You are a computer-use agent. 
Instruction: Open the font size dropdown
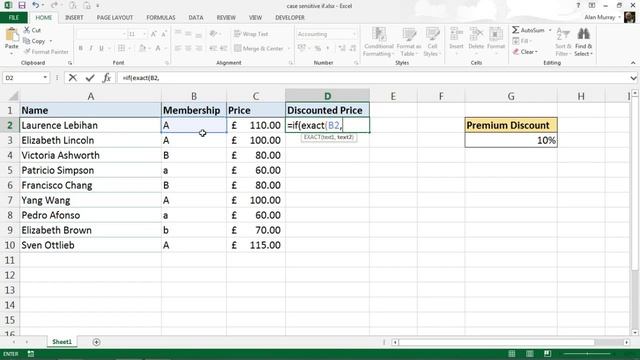pyautogui.click(x=144, y=34)
